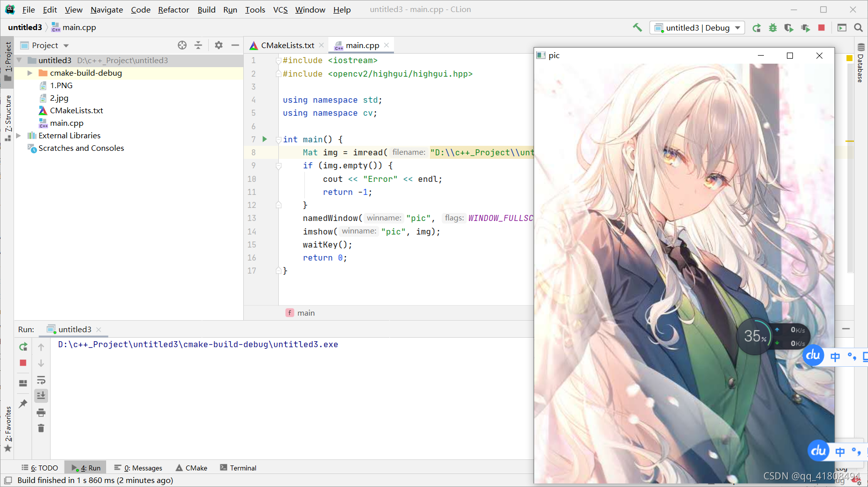The width and height of the screenshot is (868, 487).
Task: Fold the main function at line 7
Action: [278, 139]
